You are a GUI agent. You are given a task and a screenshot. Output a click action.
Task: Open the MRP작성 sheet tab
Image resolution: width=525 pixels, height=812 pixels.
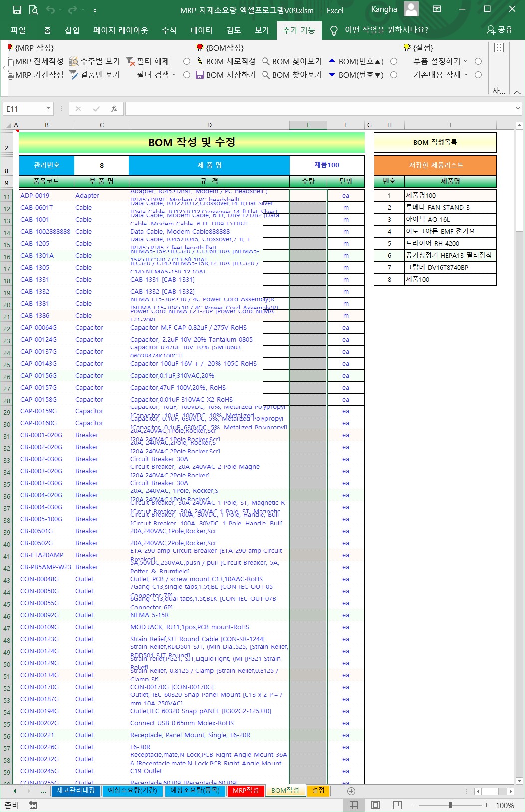point(246,790)
